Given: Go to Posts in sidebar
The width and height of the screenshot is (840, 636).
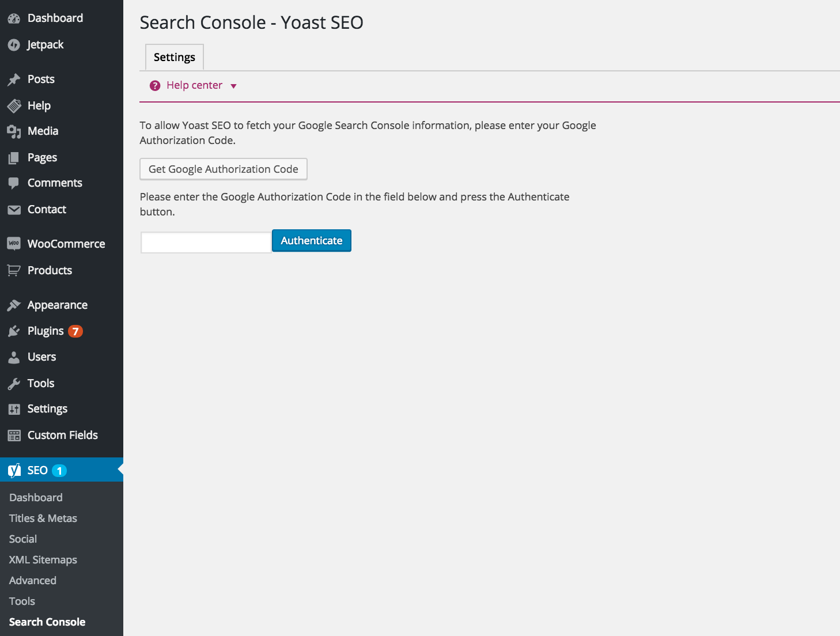Looking at the screenshot, I should coord(41,79).
